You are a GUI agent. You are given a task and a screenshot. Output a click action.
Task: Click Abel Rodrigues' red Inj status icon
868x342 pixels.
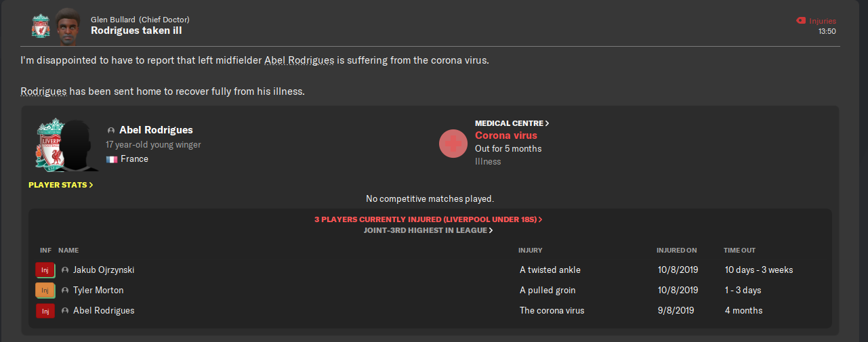[45, 311]
